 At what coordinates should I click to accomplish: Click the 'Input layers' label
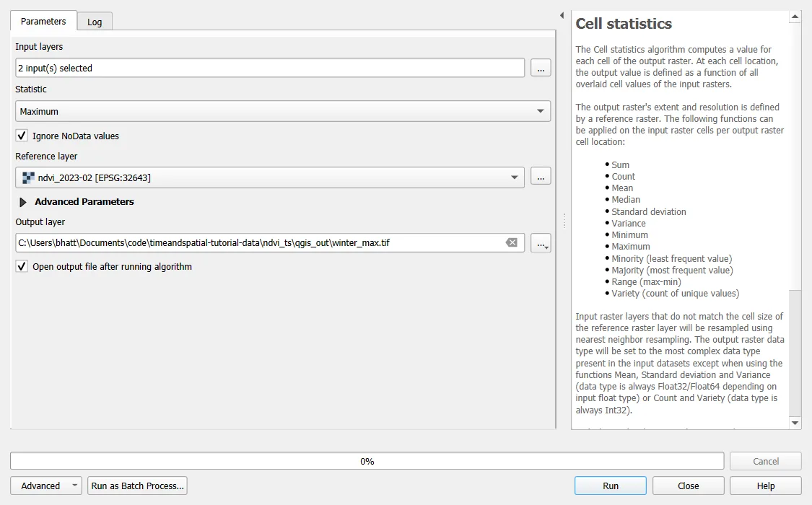coord(39,47)
